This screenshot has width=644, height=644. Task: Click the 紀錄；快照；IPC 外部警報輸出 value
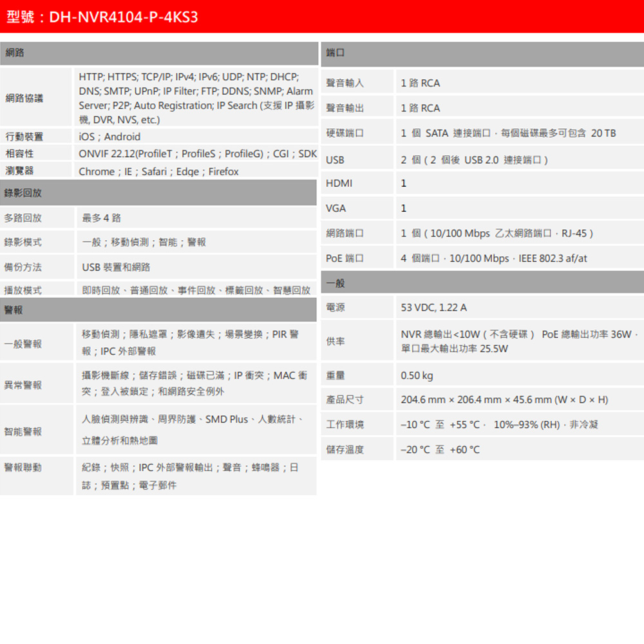(x=190, y=477)
